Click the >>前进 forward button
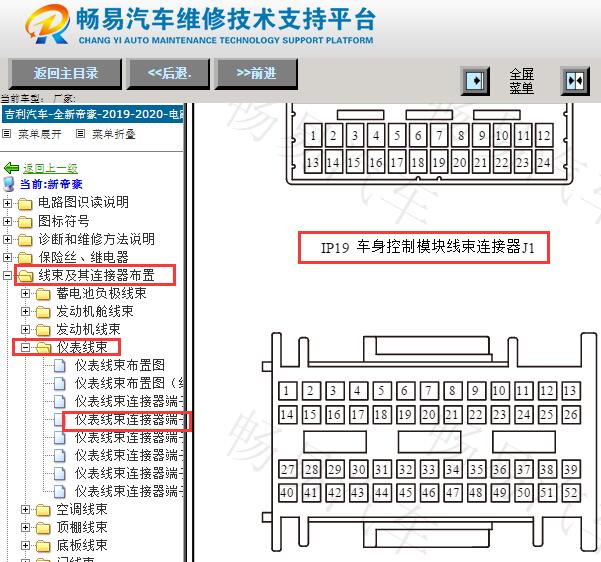Image resolution: width=601 pixels, height=562 pixels. (x=256, y=74)
